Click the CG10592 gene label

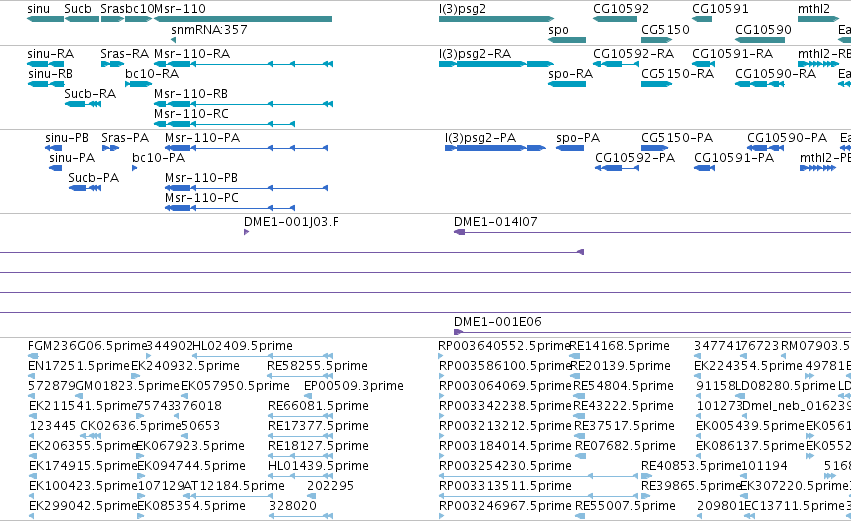621,9
